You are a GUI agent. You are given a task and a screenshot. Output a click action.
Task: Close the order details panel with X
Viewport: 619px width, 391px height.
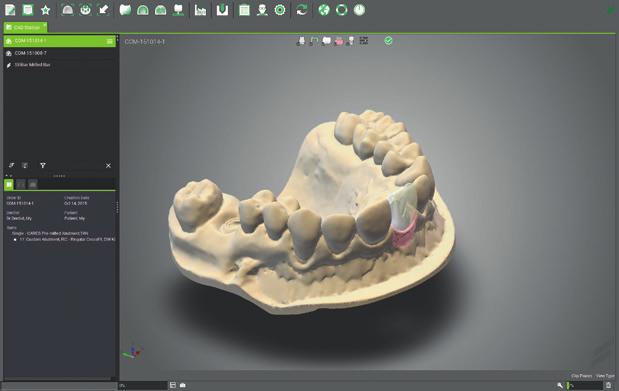108,165
